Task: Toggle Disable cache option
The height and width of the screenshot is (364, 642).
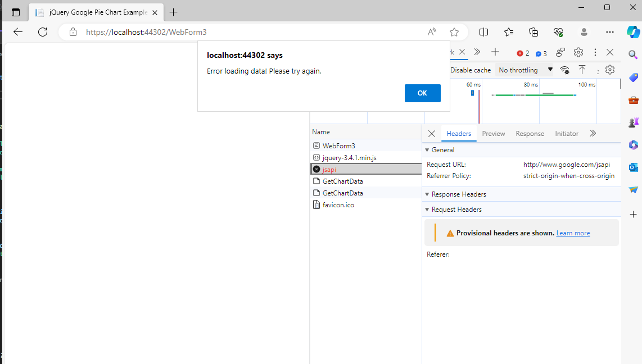Action: [471, 70]
